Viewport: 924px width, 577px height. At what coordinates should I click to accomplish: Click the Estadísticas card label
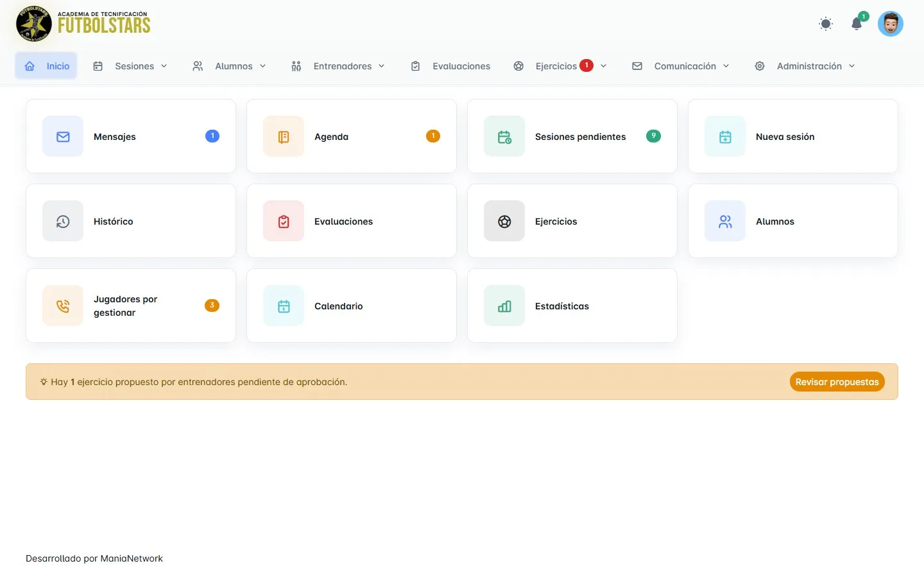click(562, 306)
